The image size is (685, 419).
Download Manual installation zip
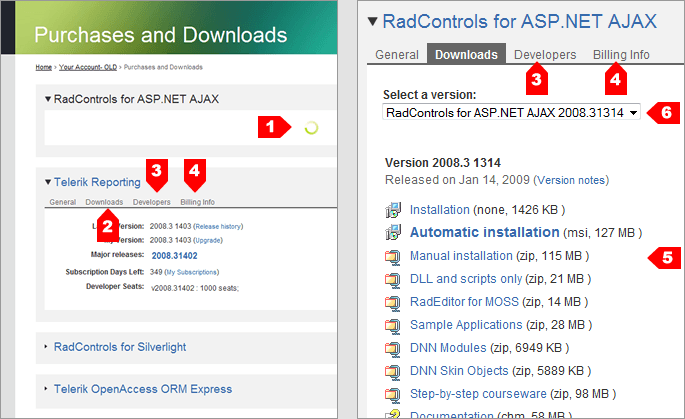click(461, 256)
